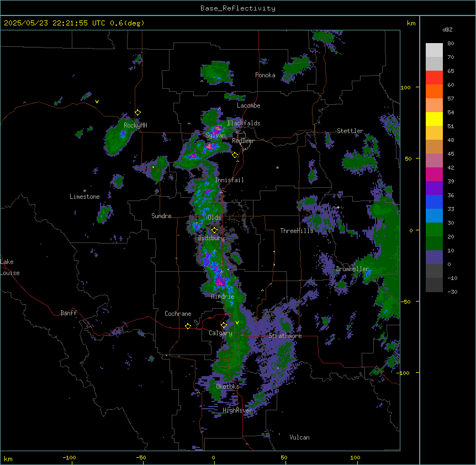
Task: Click the RedDeer city label
Action: pyautogui.click(x=243, y=141)
